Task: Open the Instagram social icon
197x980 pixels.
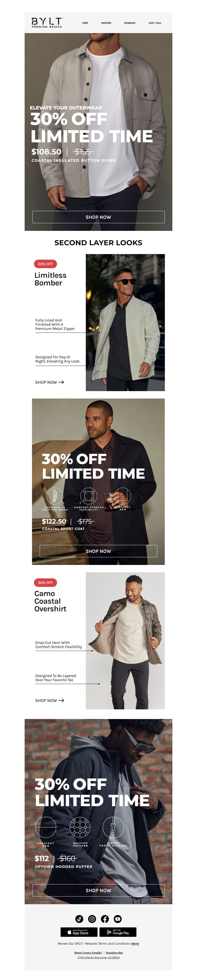Action: (x=92, y=919)
